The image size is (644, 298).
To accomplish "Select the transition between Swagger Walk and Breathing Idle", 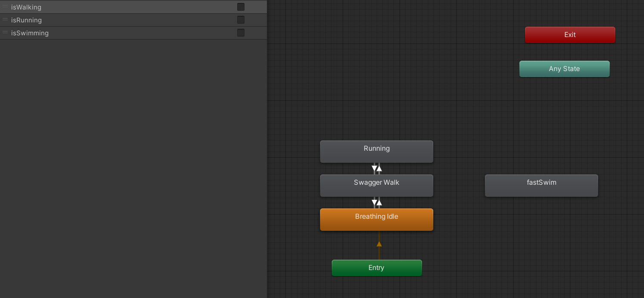I will pyautogui.click(x=377, y=202).
